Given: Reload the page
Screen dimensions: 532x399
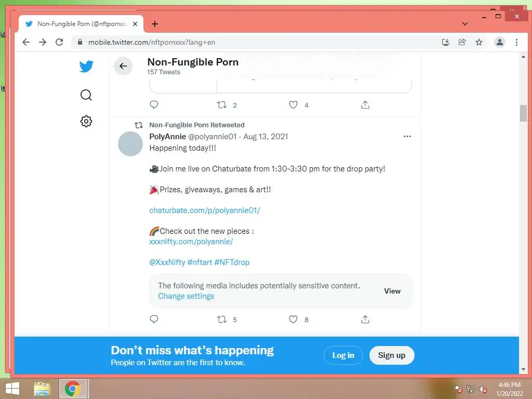Looking at the screenshot, I should click(x=59, y=42).
